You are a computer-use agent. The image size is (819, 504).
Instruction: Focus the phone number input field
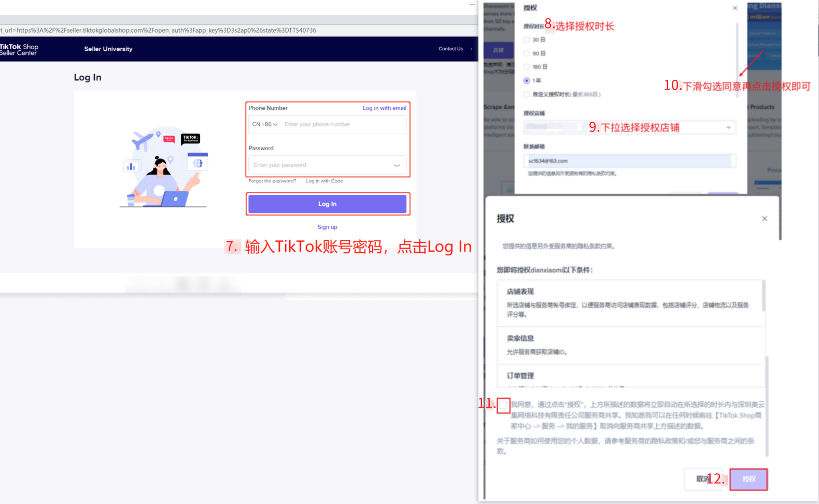(x=343, y=124)
